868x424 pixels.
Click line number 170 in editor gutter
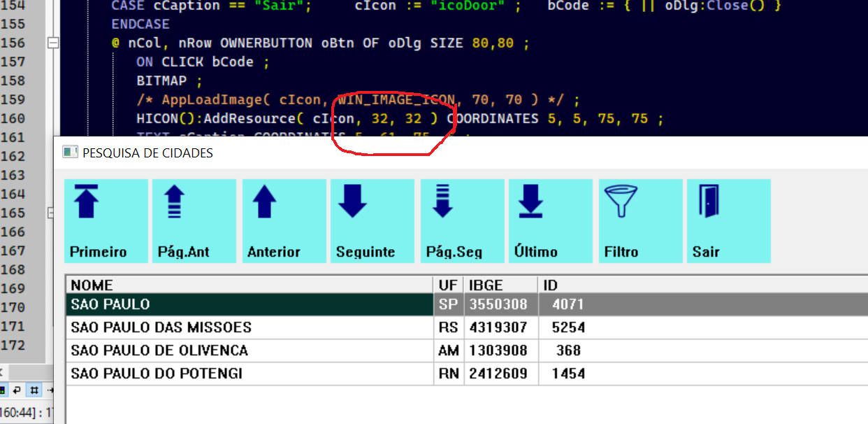[13, 307]
